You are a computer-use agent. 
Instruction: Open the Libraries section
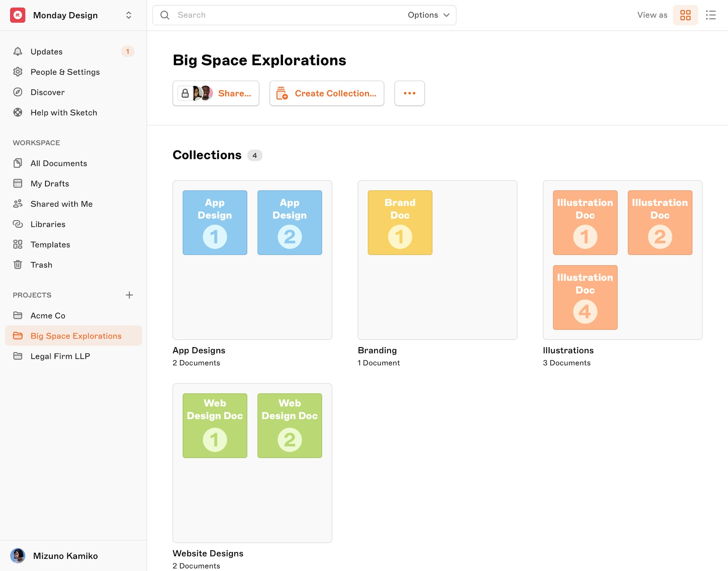point(48,224)
